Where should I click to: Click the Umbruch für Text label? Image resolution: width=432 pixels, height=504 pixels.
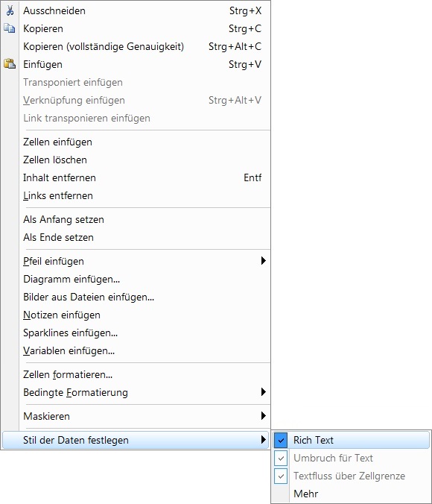pyautogui.click(x=333, y=458)
